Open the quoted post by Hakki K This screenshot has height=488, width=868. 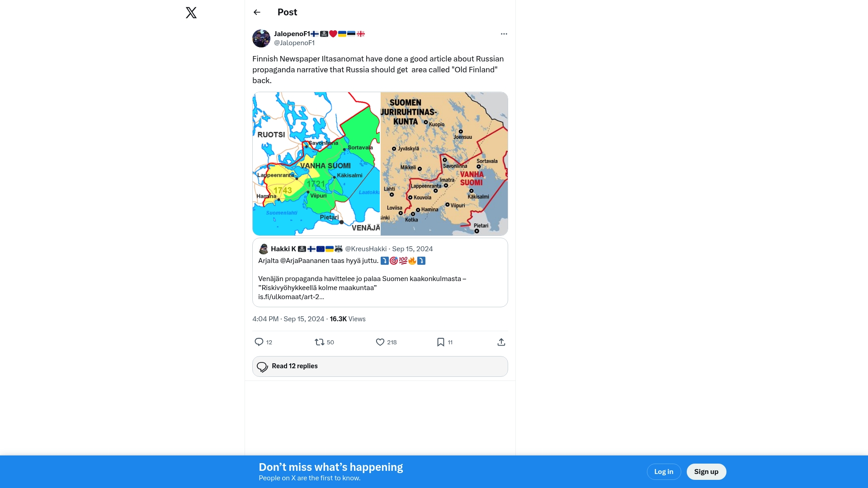pos(380,278)
